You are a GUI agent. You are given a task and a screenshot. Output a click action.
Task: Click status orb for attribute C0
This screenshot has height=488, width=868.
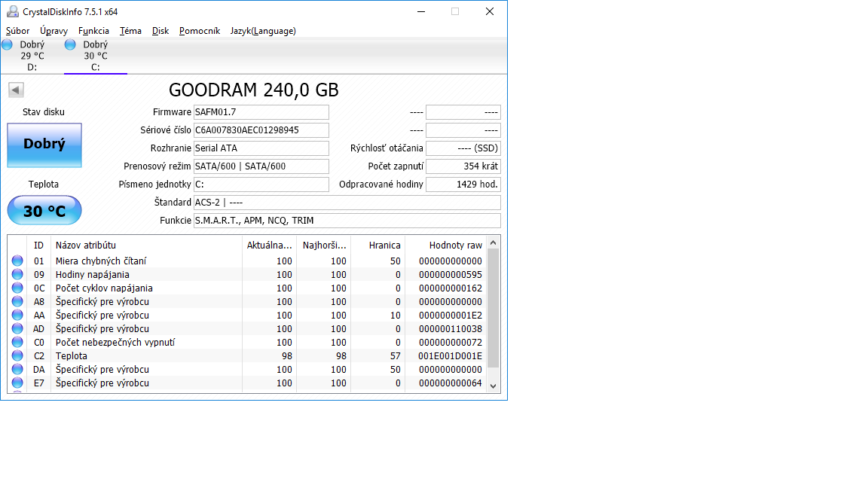pos(18,342)
